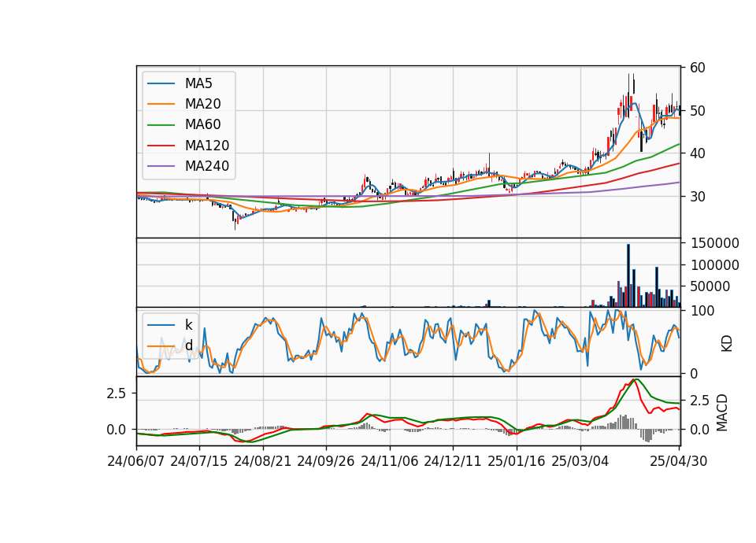Click the date label 25/03/04
The height and width of the screenshot is (543, 756).
click(x=580, y=461)
